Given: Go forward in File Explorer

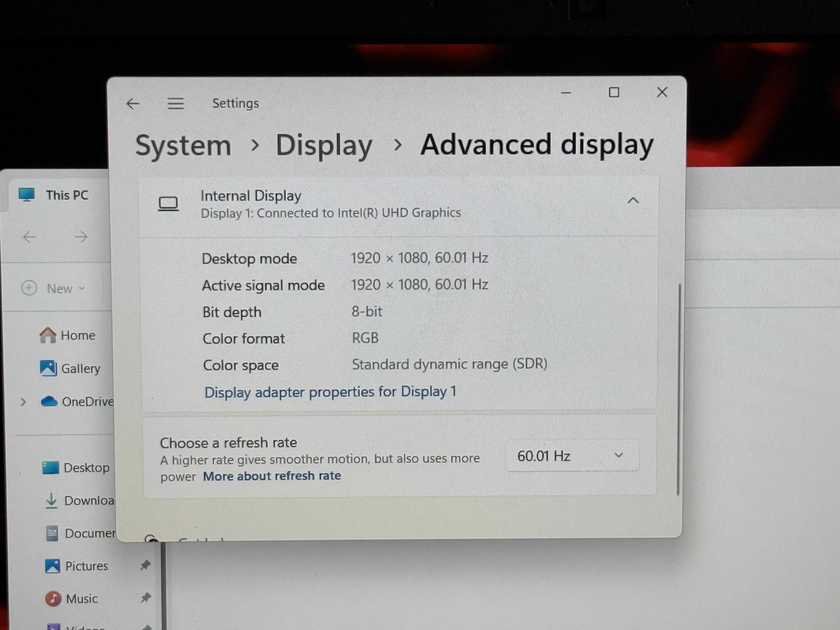Looking at the screenshot, I should (80, 237).
